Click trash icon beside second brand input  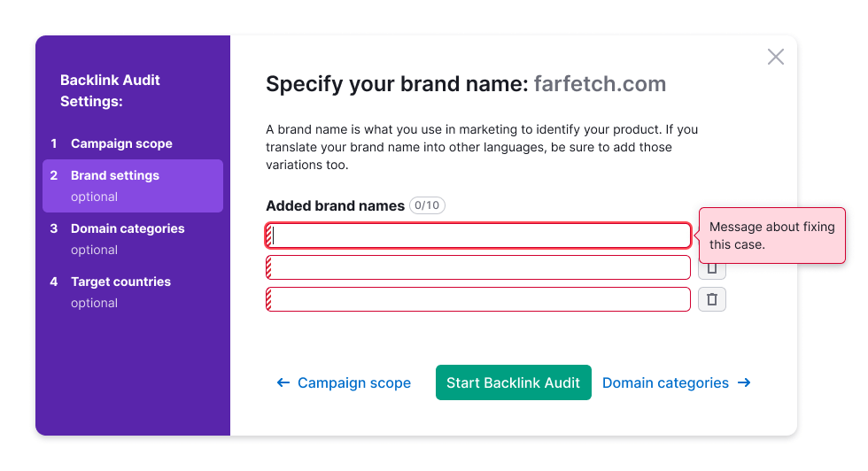pos(712,269)
